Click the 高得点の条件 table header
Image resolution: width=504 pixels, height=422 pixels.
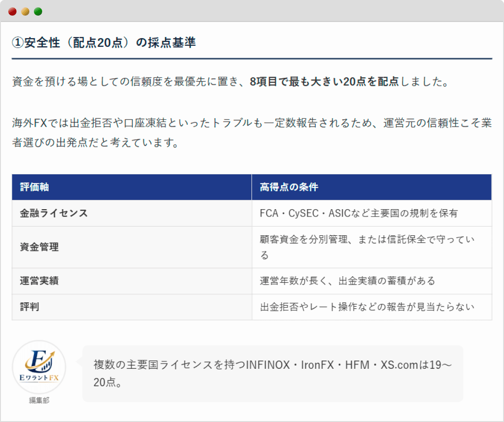click(372, 187)
